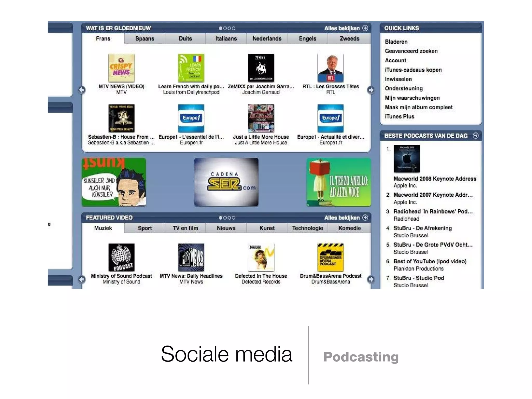Screen dimensions: 532x399
Task: Select the Italiaans tab
Action: pos(226,39)
